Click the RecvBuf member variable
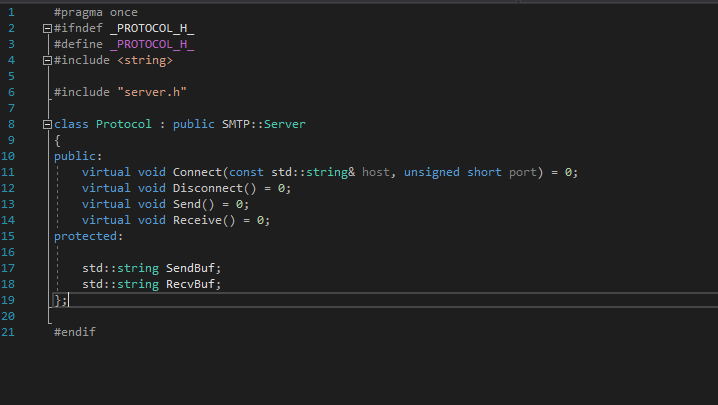The width and height of the screenshot is (718, 405). tap(190, 284)
